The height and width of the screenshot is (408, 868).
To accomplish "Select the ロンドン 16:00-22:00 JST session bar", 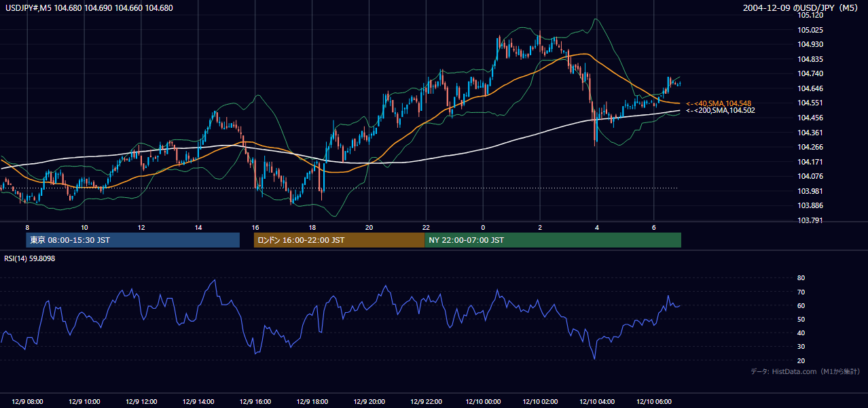I will 340,240.
